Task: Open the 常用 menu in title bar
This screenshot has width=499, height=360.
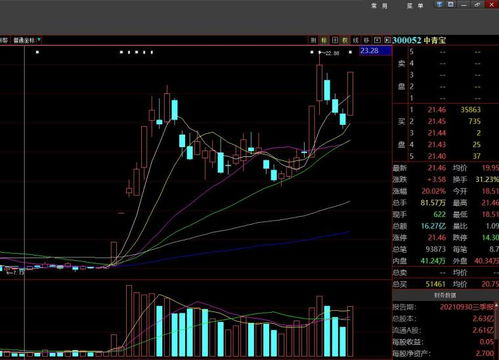Action: (379, 6)
